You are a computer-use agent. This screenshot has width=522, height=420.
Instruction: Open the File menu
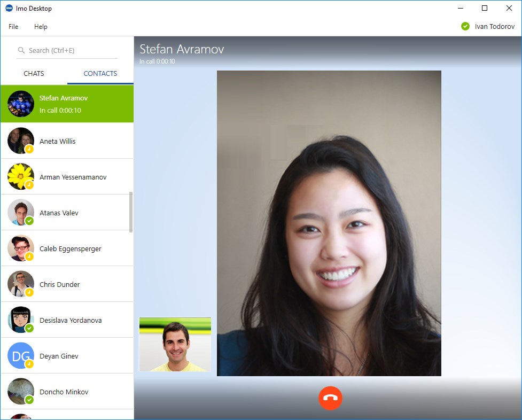(x=13, y=27)
